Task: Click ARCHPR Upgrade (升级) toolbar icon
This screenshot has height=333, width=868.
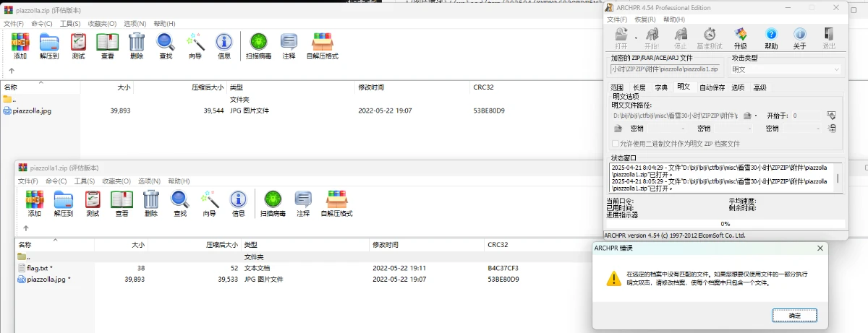Action: pos(741,34)
